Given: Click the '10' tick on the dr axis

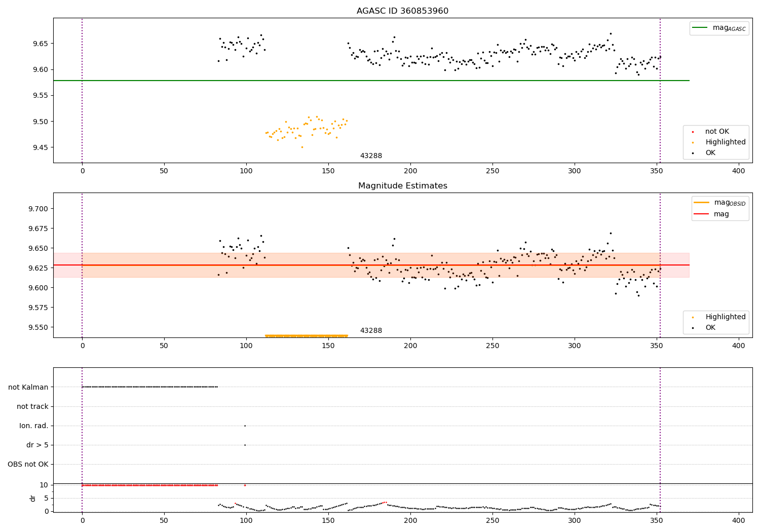Looking at the screenshot, I should point(44,485).
